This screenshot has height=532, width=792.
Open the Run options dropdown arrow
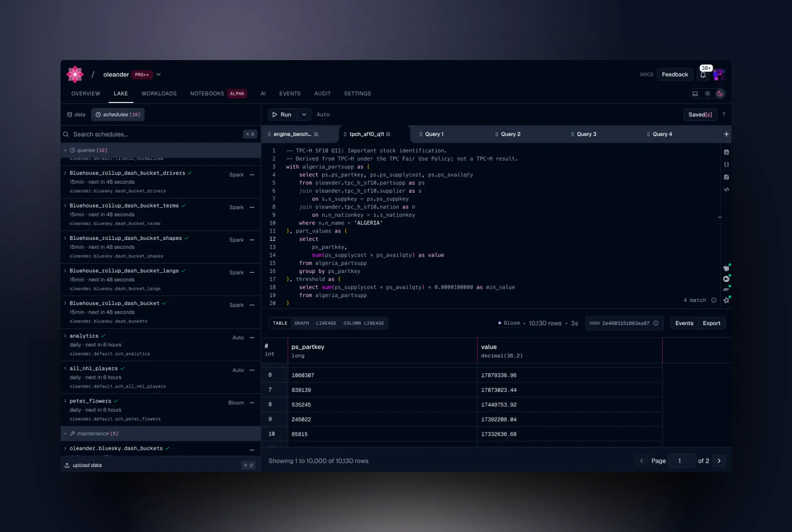304,115
